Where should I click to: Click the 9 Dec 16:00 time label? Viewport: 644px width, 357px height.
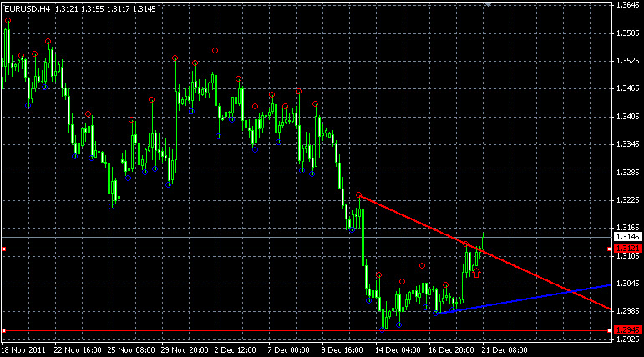point(343,350)
